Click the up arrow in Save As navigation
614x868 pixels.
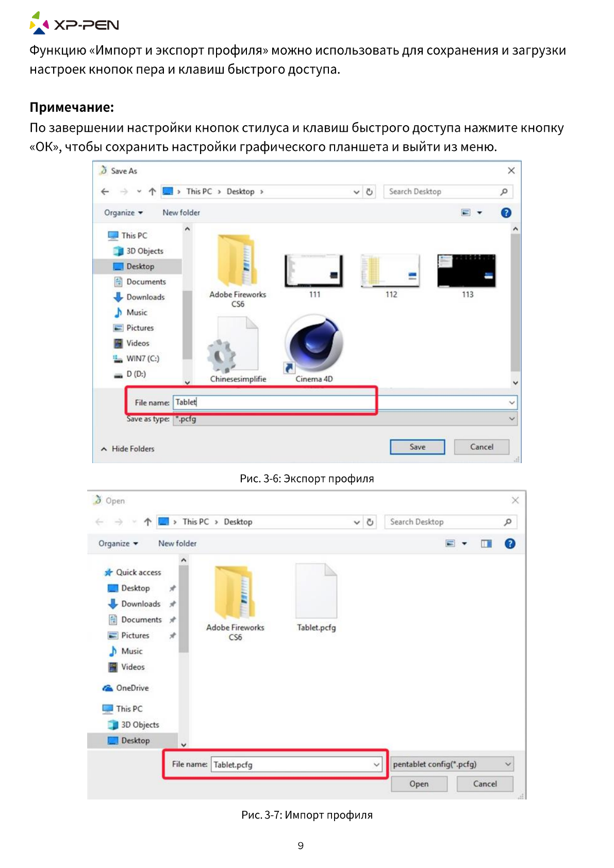pos(152,192)
